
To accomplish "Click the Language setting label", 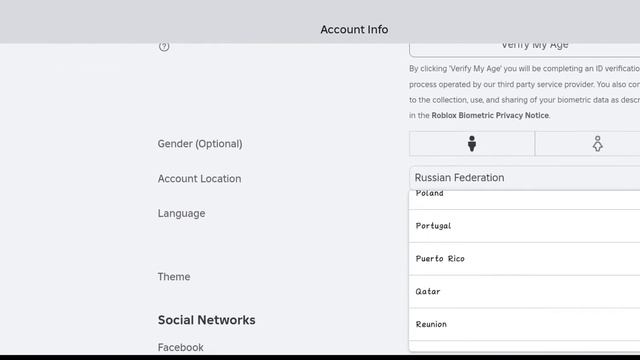I will click(x=181, y=213).
